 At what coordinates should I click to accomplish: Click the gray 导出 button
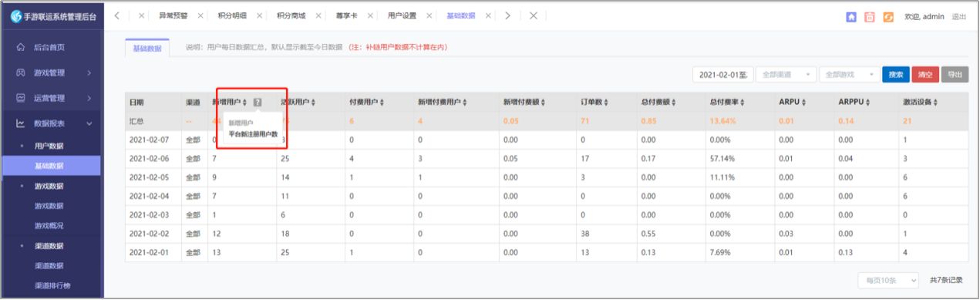tap(955, 74)
